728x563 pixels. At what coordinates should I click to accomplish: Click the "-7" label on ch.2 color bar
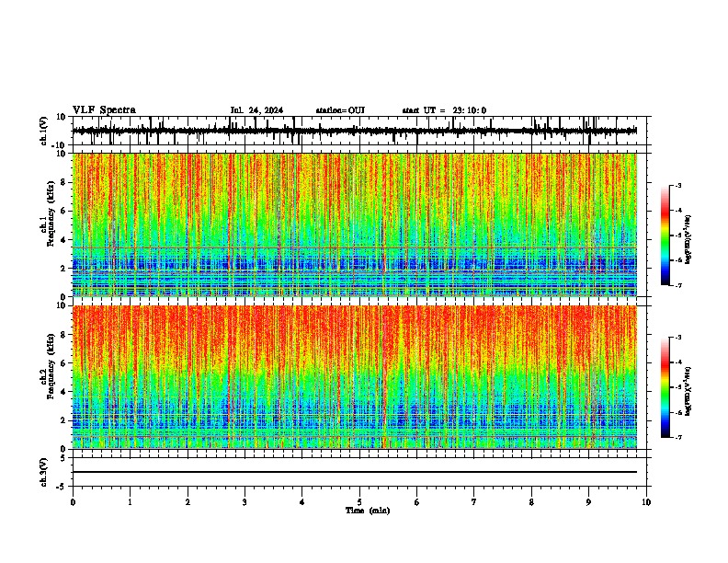click(x=678, y=438)
